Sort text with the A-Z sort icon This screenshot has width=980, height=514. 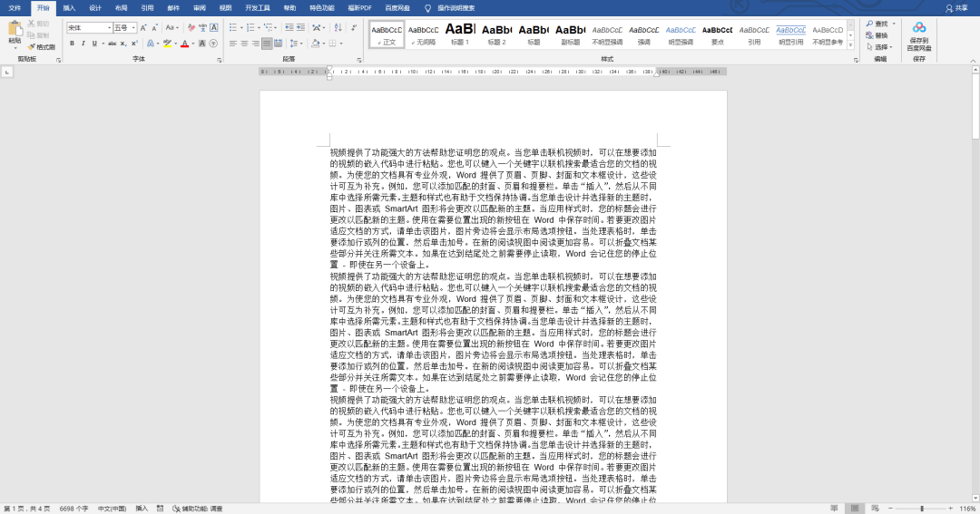(x=338, y=27)
